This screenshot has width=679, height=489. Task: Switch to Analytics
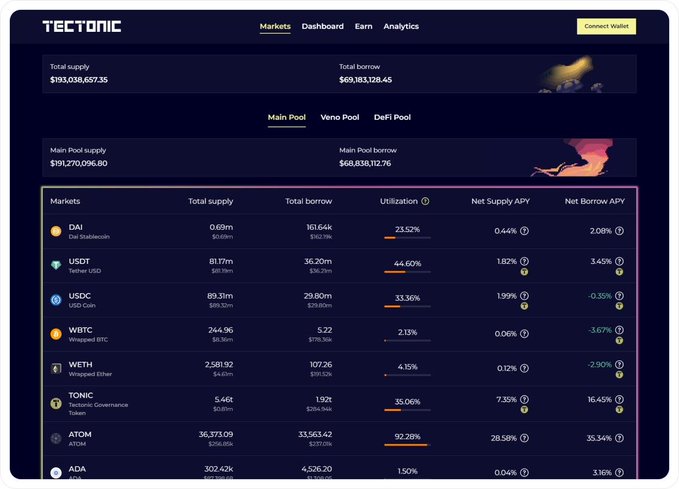click(x=401, y=26)
